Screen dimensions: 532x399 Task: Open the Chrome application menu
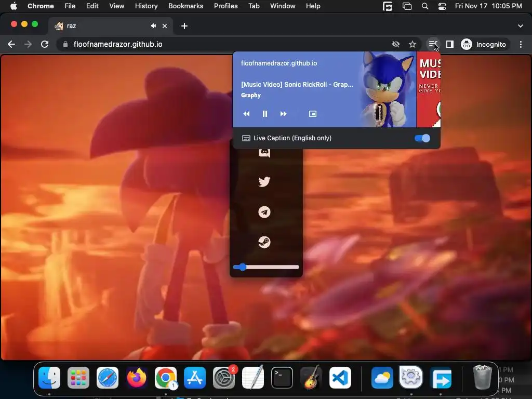41,6
